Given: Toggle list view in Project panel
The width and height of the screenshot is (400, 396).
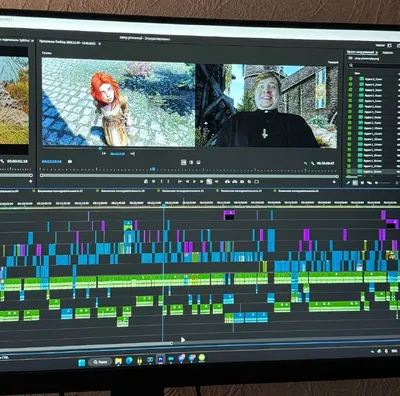Looking at the screenshot, I should [355, 183].
